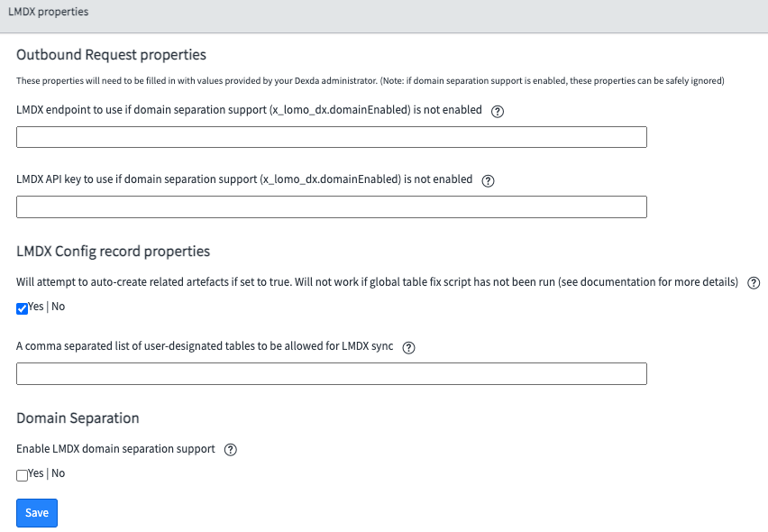Image resolution: width=768 pixels, height=532 pixels.
Task: Show help for auto-create related artefacts property
Action: (x=754, y=282)
